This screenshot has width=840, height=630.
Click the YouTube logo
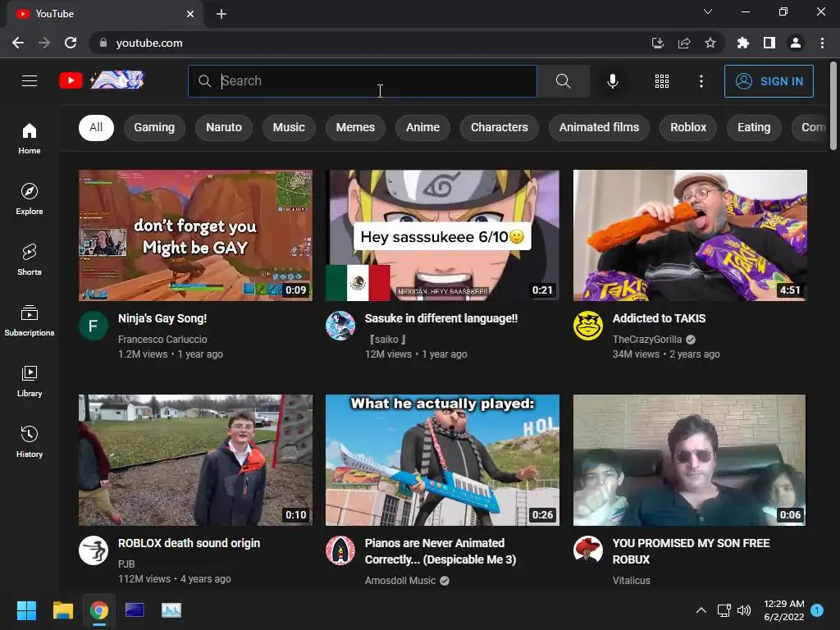101,80
